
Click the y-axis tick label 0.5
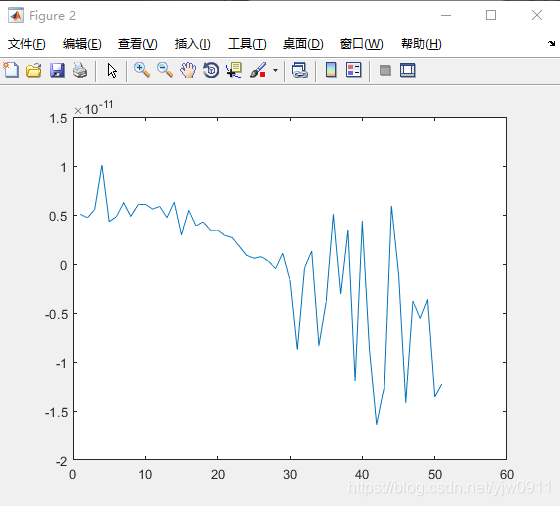pos(58,216)
